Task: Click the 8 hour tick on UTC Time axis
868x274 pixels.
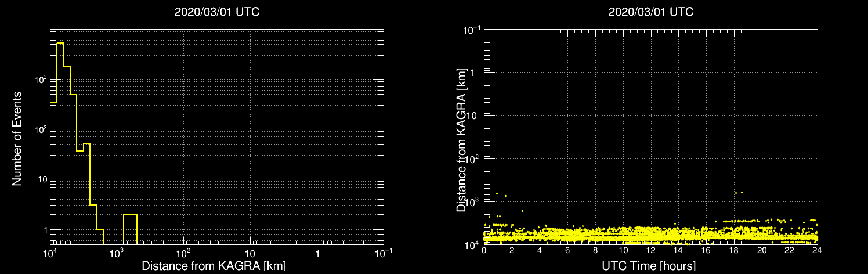Action: [x=596, y=251]
